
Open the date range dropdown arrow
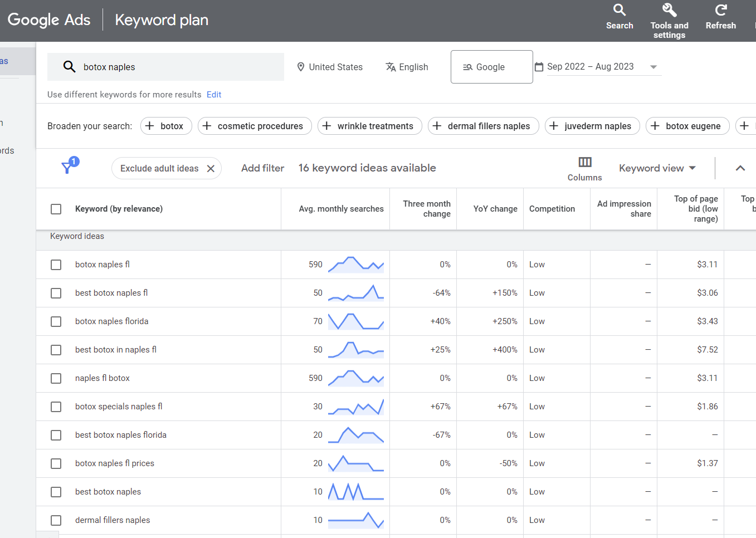coord(653,67)
